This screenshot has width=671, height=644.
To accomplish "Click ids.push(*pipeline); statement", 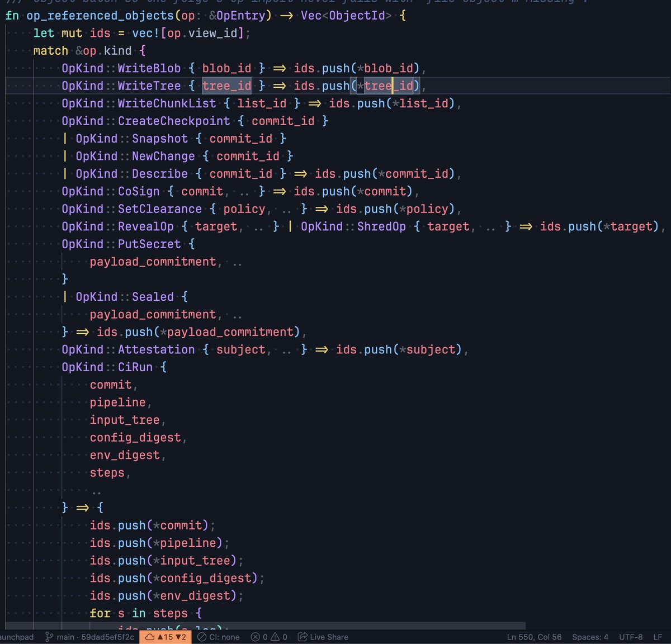I will coord(159,543).
